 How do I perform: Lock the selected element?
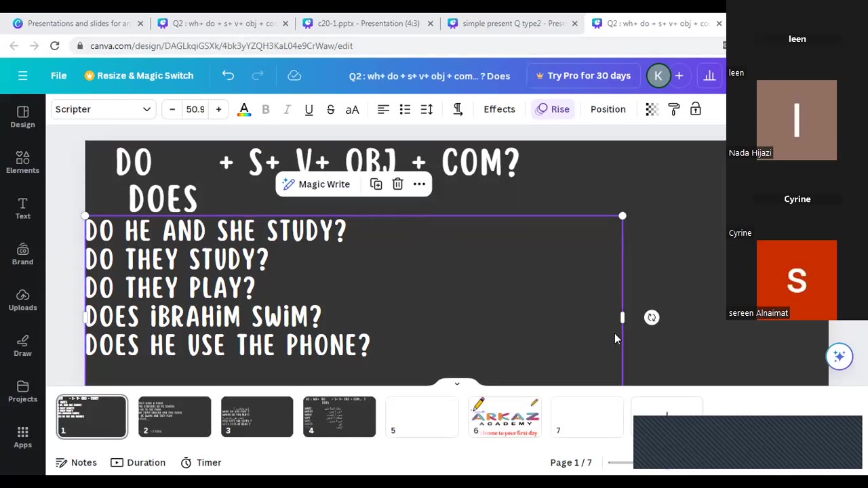pyautogui.click(x=695, y=109)
